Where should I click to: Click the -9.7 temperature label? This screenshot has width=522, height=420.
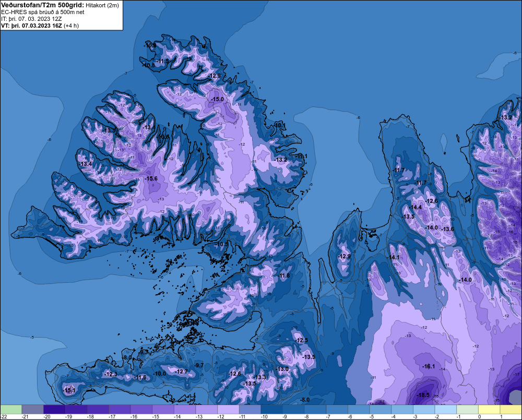(199, 365)
